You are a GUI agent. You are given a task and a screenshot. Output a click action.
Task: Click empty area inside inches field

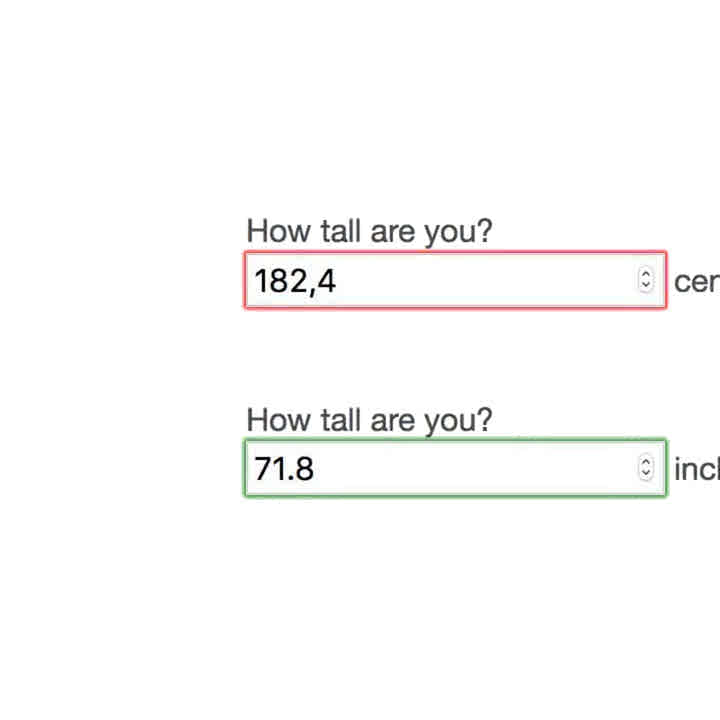point(473,468)
